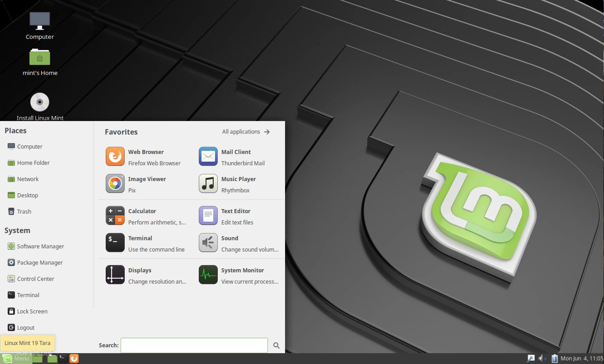Open Software Manager under System
The width and height of the screenshot is (604, 364).
coord(40,246)
